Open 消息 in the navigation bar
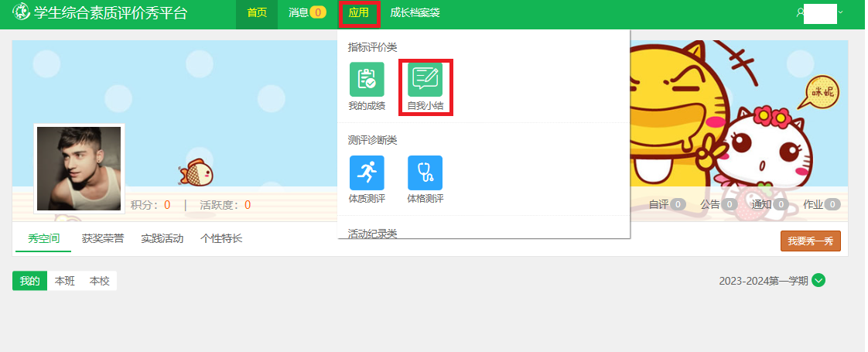 pyautogui.click(x=307, y=12)
